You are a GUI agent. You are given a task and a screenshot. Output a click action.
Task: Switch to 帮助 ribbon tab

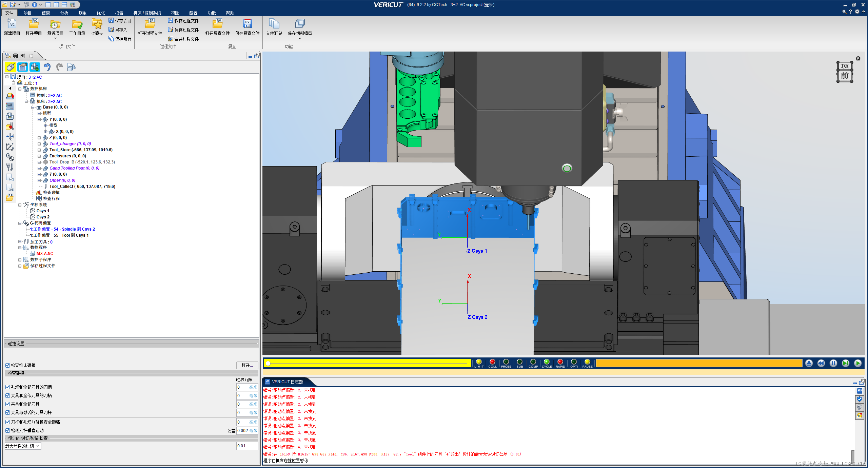[230, 13]
